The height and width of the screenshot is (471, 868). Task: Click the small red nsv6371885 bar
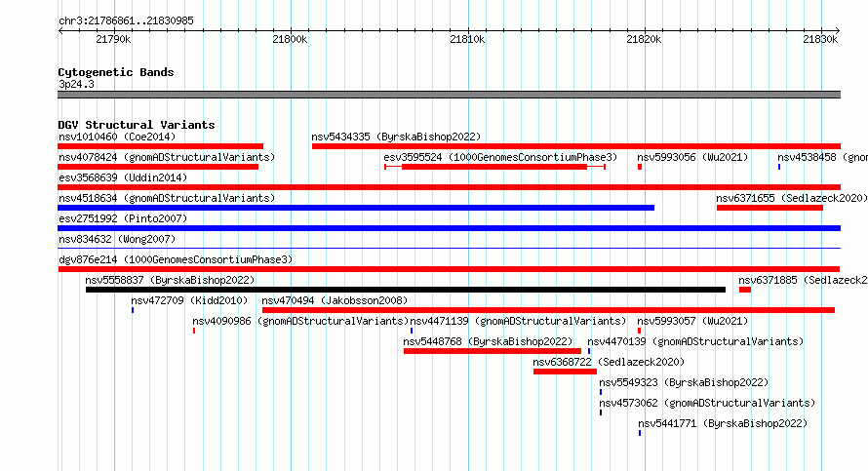click(745, 290)
